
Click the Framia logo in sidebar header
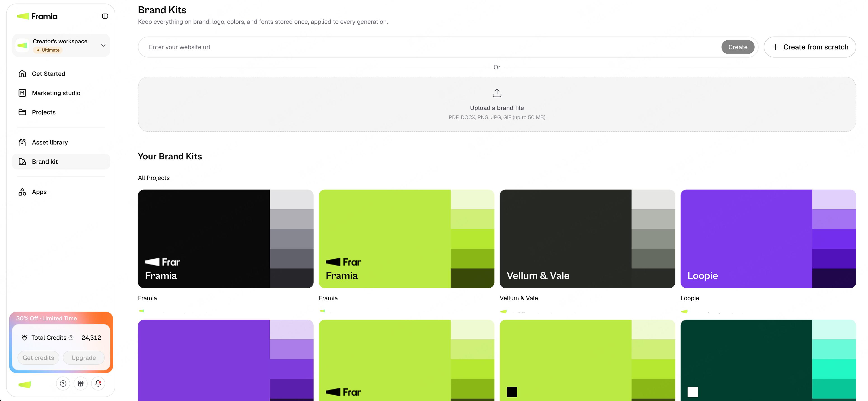pos(37,16)
